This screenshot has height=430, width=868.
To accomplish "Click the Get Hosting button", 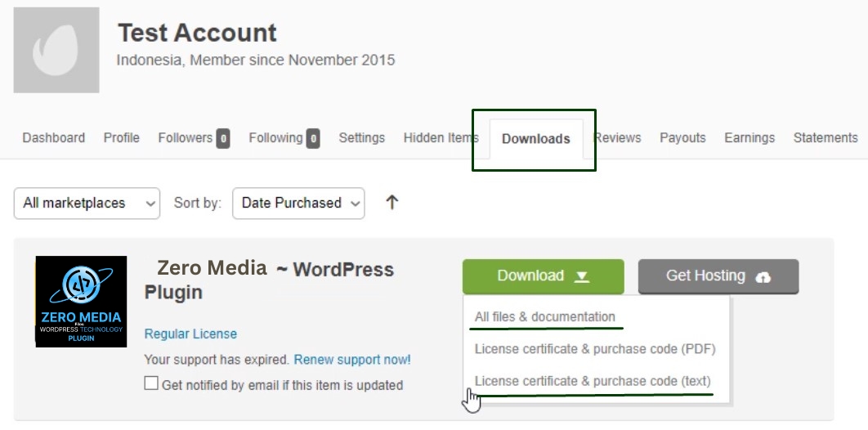I will pos(718,276).
